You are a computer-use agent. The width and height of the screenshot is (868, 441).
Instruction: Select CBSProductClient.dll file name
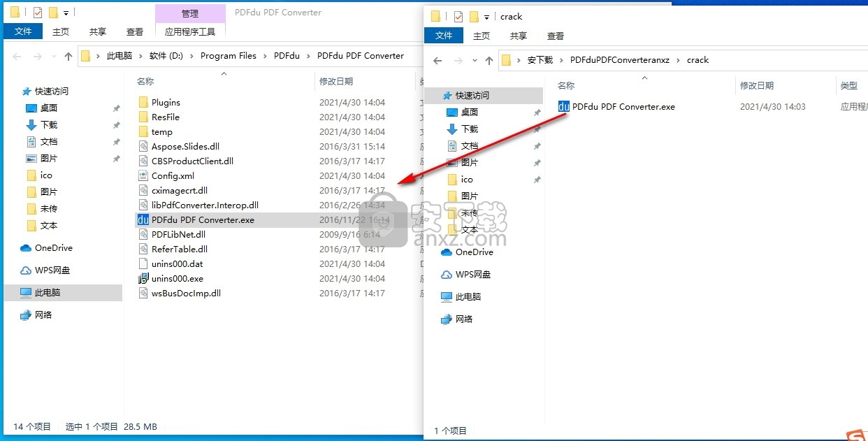click(x=192, y=161)
